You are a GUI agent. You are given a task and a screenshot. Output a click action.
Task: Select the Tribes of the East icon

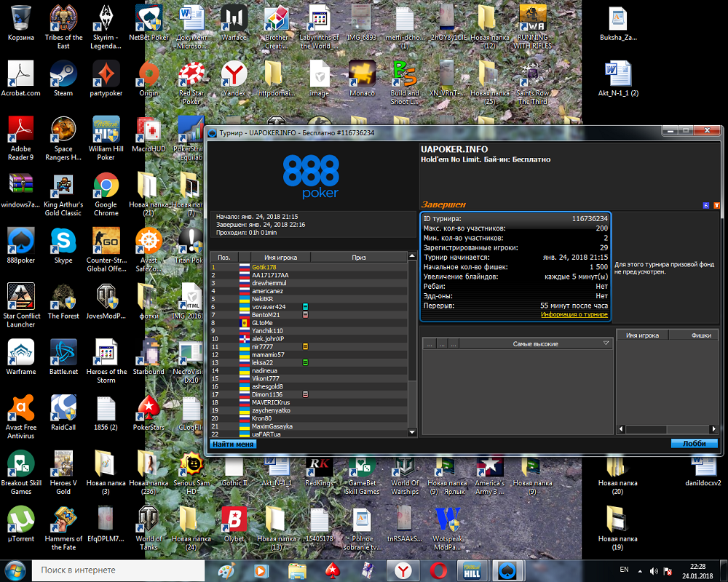point(63,28)
